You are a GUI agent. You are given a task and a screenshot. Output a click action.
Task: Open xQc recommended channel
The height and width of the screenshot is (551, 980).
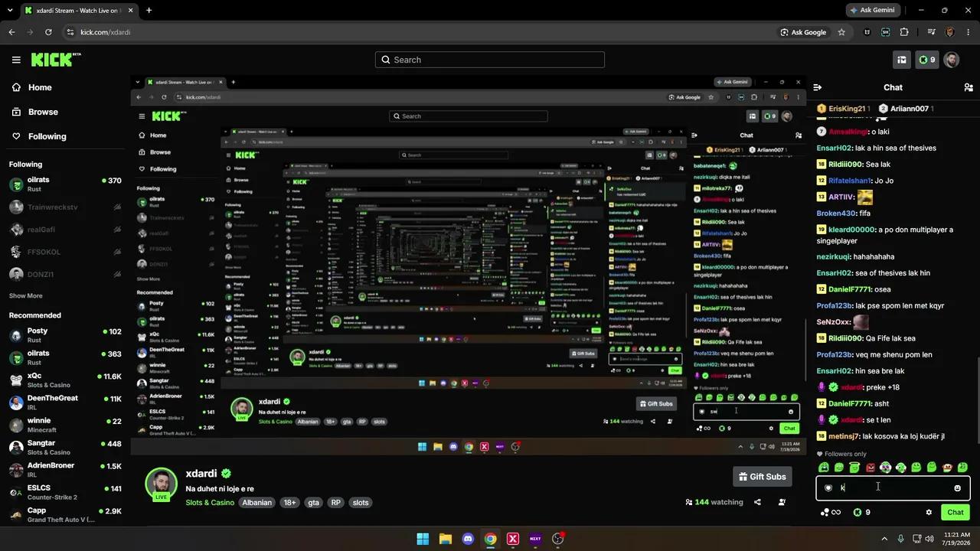pyautogui.click(x=65, y=380)
